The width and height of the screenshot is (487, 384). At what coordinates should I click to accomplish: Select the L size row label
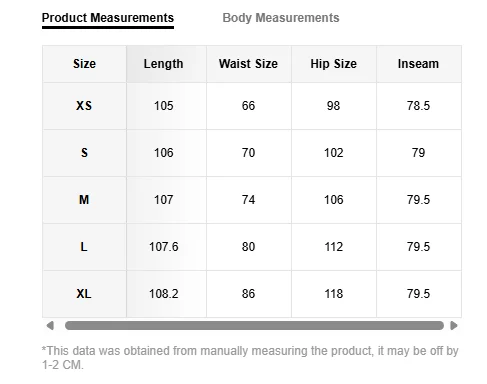[x=84, y=247]
